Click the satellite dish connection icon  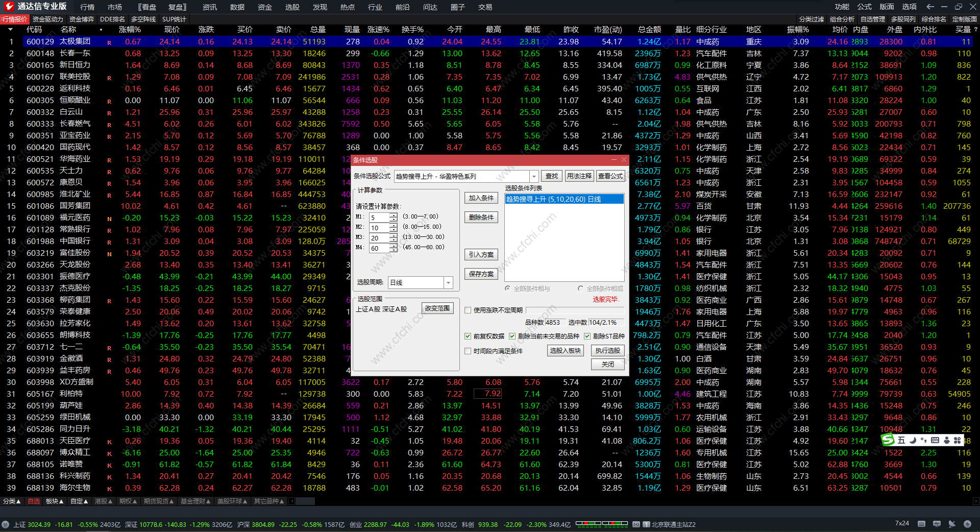coord(952,524)
